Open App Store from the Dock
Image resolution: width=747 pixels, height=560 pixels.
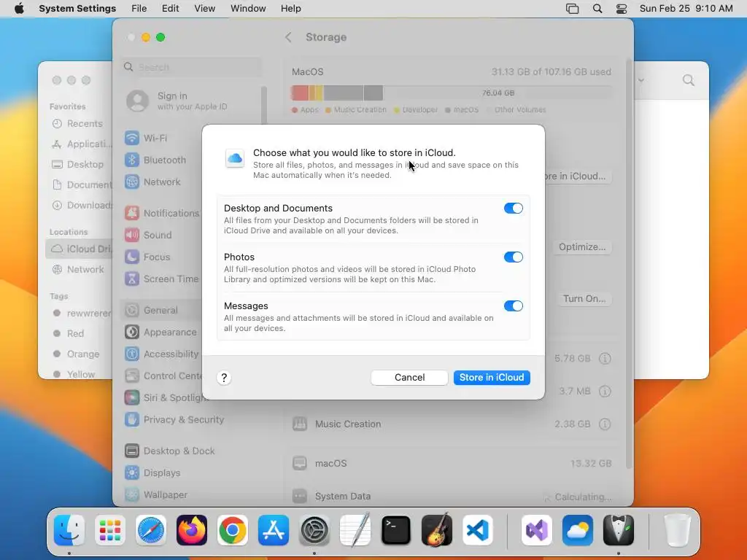274,530
